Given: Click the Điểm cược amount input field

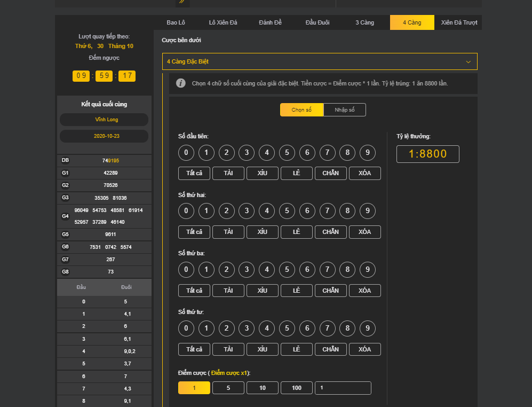Looking at the screenshot, I should coord(343,388).
